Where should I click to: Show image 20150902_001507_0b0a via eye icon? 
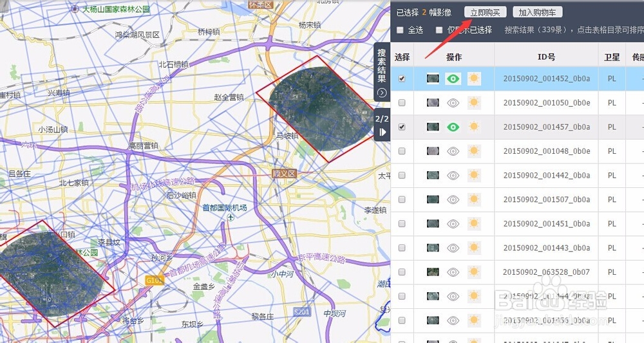453,199
